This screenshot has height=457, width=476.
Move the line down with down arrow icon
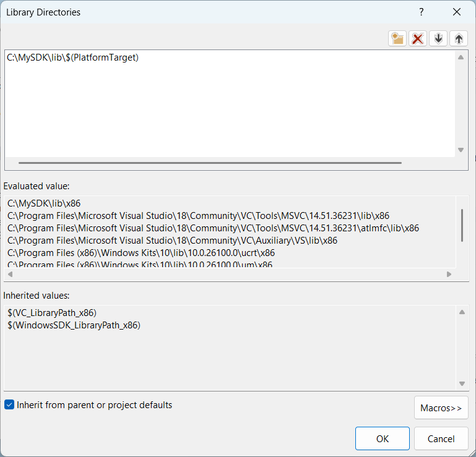[438, 38]
